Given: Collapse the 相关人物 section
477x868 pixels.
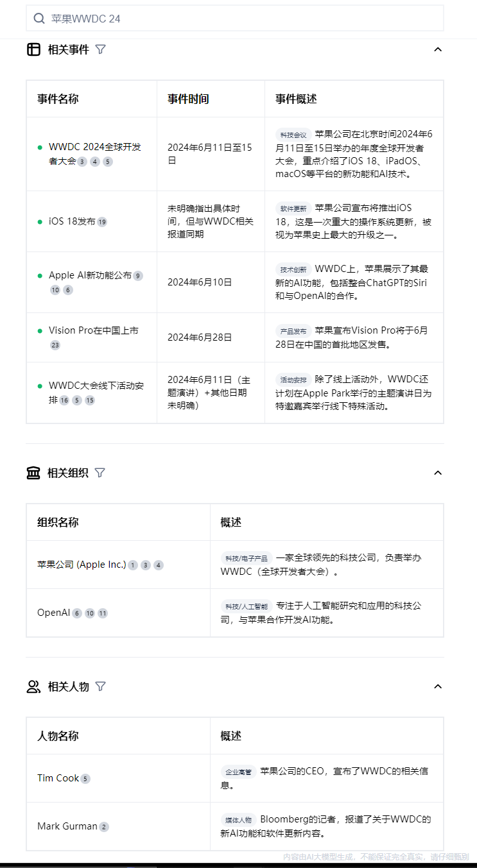Looking at the screenshot, I should pos(438,686).
